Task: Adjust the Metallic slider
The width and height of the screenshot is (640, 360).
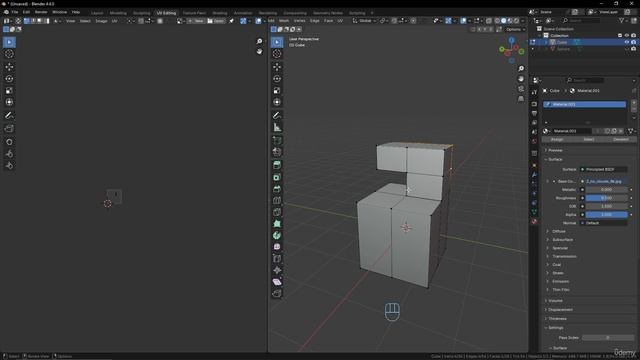Action: tap(607, 190)
